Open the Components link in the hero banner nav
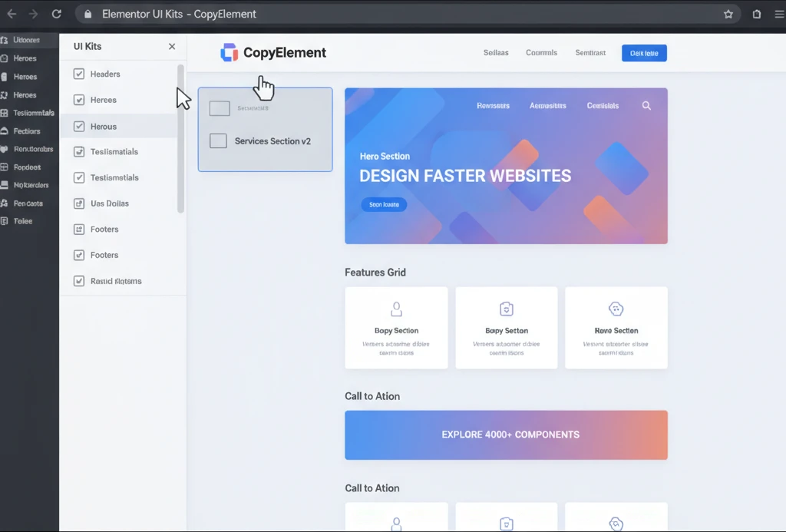786x532 pixels. [x=603, y=105]
